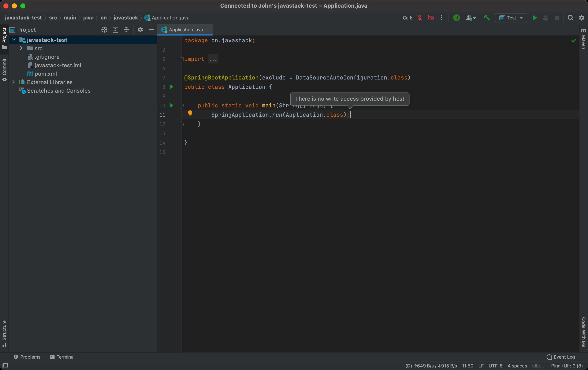Expand External Libraries node

point(14,82)
